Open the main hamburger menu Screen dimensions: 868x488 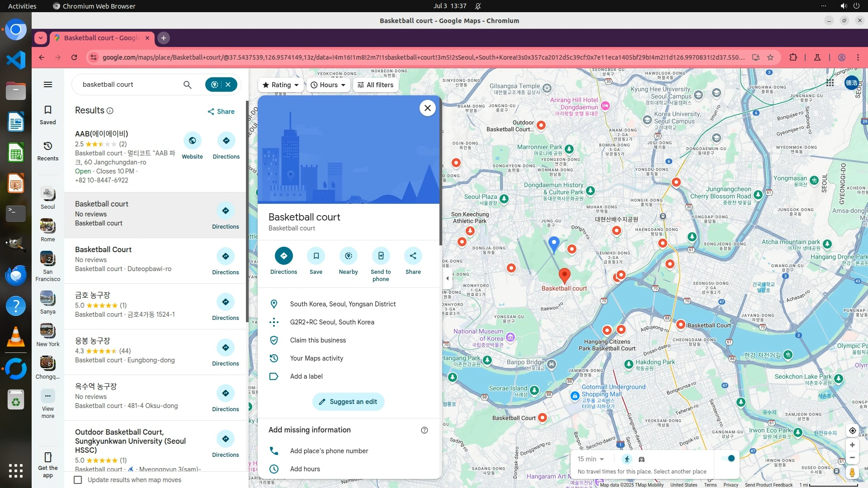pyautogui.click(x=47, y=84)
